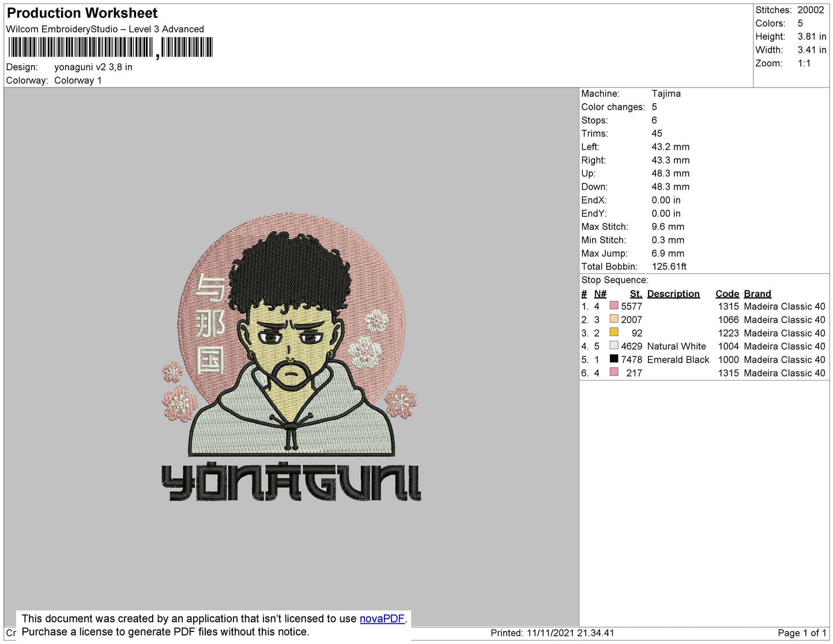833x644 pixels.
Task: Click the Emerald Black description
Action: click(678, 359)
